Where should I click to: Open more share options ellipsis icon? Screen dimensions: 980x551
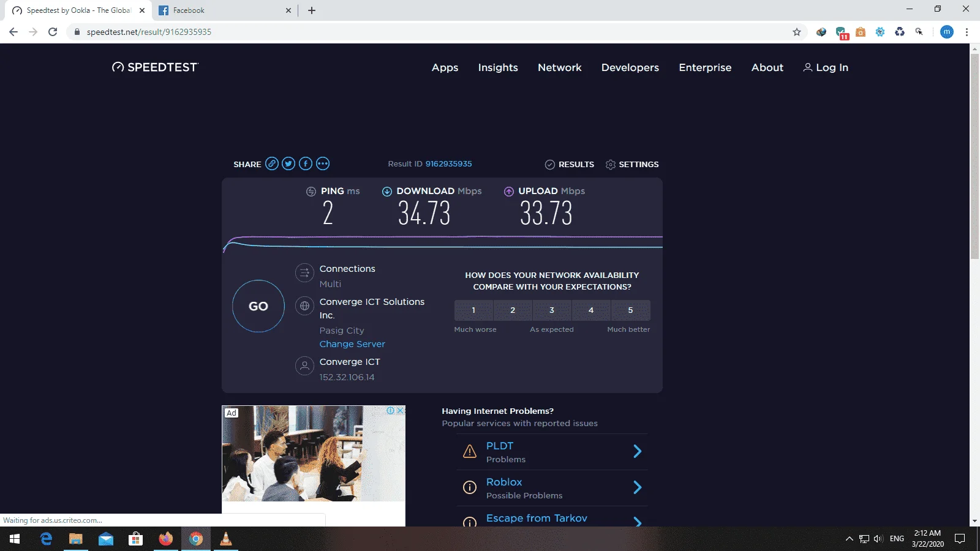click(323, 163)
